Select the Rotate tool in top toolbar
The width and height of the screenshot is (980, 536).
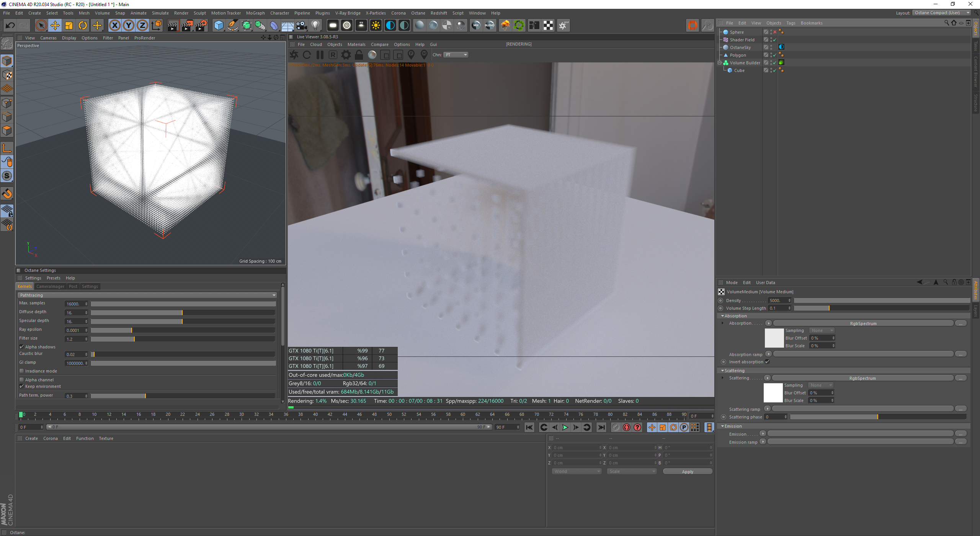[x=83, y=26]
